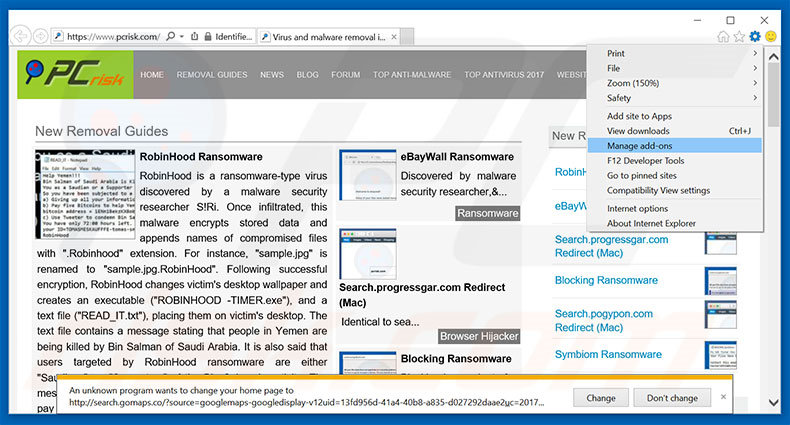Open F12 Developer Tools

coord(675,161)
